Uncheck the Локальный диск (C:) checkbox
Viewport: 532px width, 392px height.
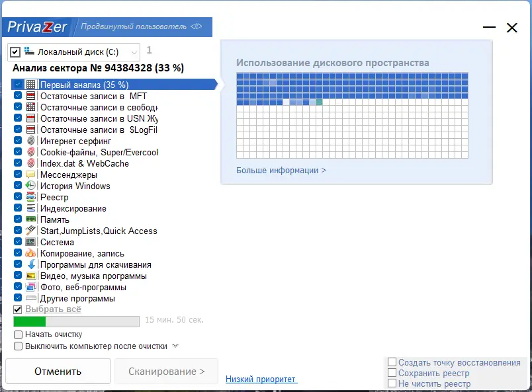15,52
